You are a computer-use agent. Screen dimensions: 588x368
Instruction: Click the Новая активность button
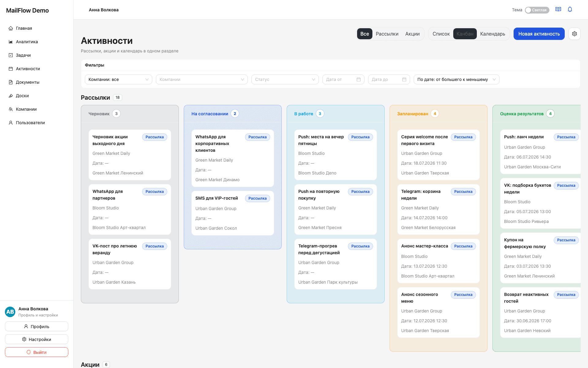coord(539,34)
